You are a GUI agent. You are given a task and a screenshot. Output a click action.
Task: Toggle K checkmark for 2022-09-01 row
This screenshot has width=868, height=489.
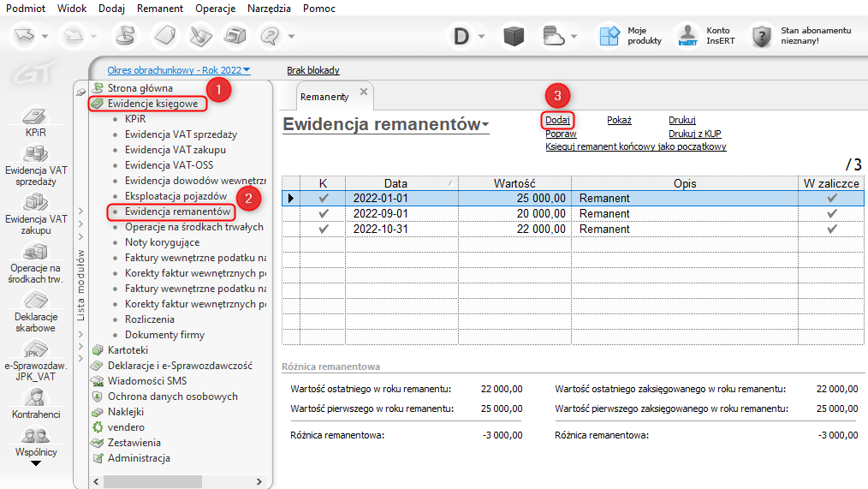pos(324,213)
